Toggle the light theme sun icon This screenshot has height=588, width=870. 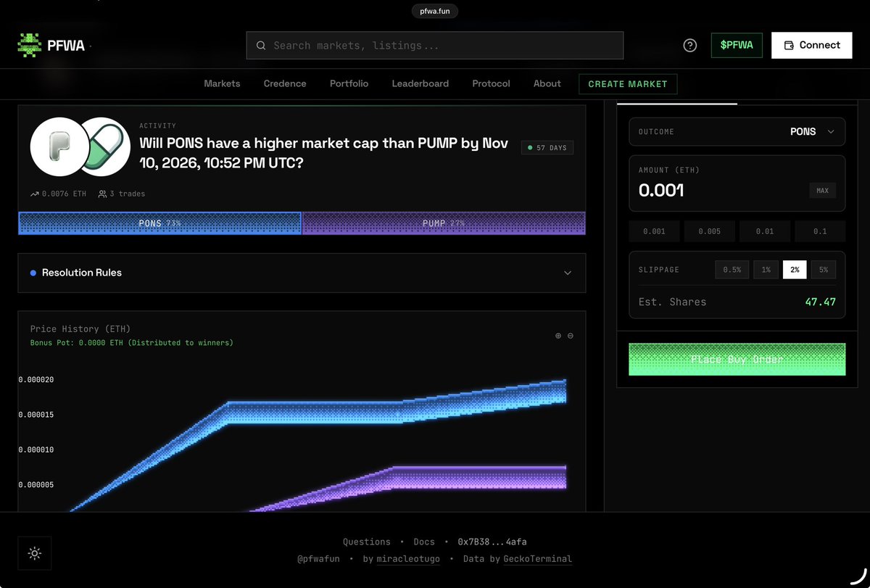(x=34, y=553)
